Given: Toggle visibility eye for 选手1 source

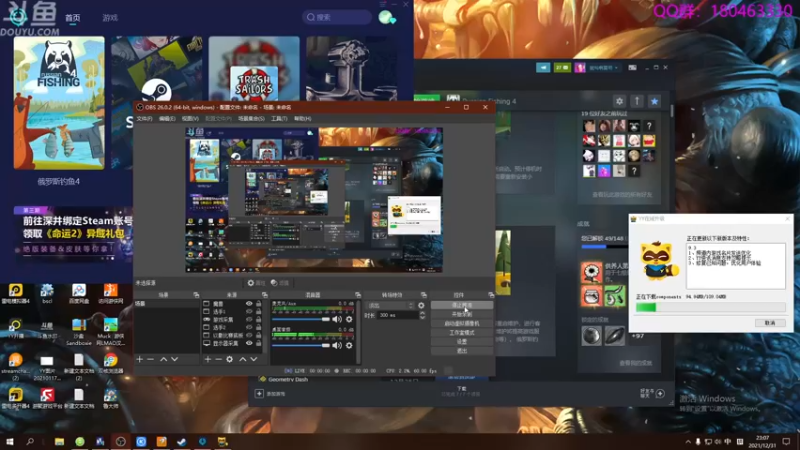Looking at the screenshot, I should (249, 311).
